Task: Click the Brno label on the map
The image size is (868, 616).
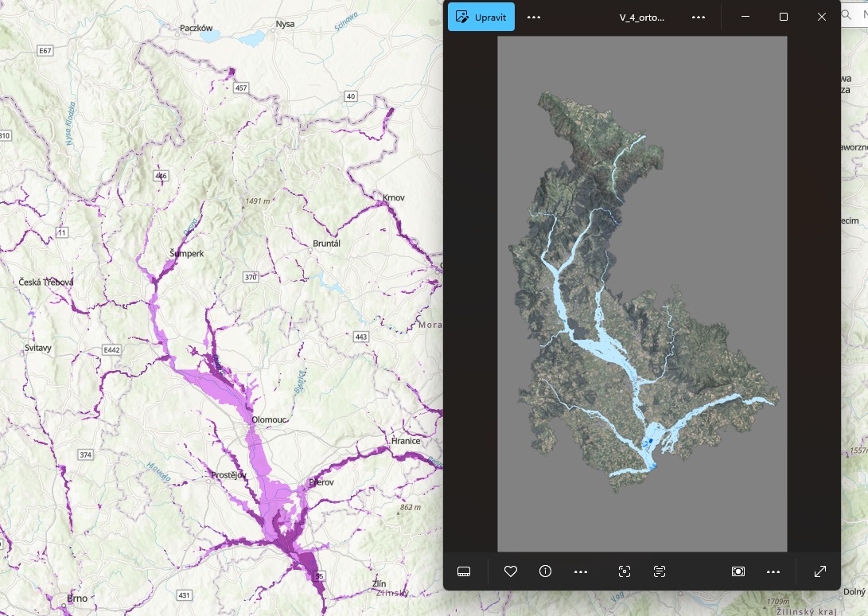Action: 77,598
